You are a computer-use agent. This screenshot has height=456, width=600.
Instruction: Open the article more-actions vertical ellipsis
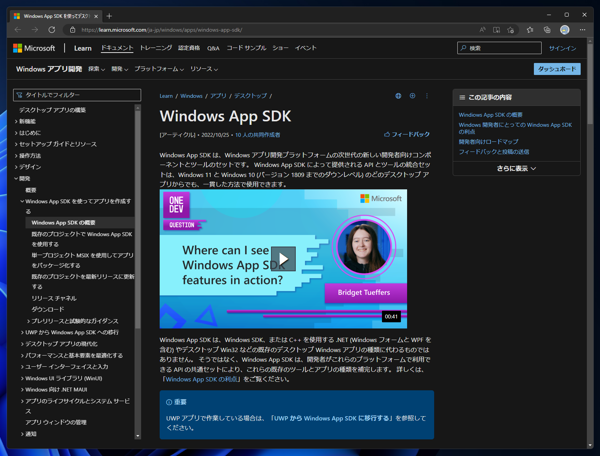click(427, 96)
